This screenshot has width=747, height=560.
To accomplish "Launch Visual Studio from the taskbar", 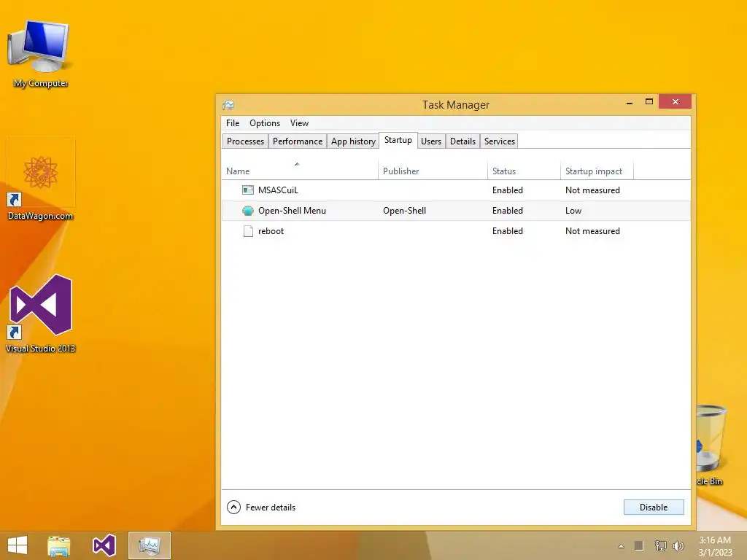I will 104,545.
